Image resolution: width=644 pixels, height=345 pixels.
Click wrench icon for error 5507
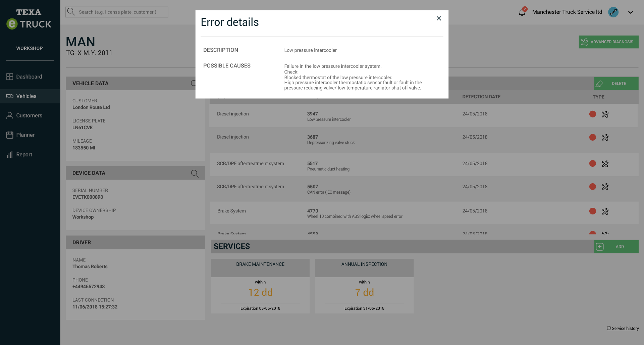pyautogui.click(x=605, y=187)
